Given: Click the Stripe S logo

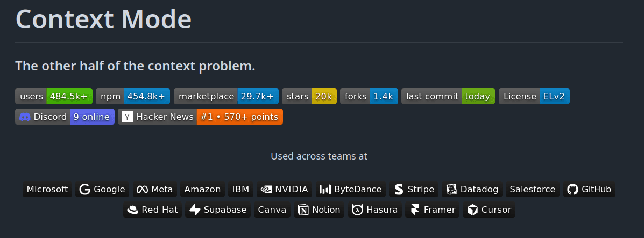Looking at the screenshot, I should point(398,189).
